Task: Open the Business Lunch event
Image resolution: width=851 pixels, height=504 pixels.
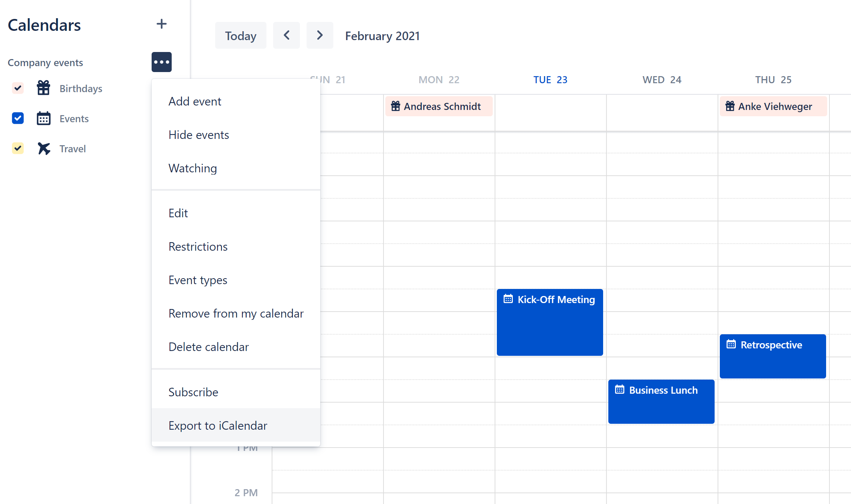Action: coord(661,401)
